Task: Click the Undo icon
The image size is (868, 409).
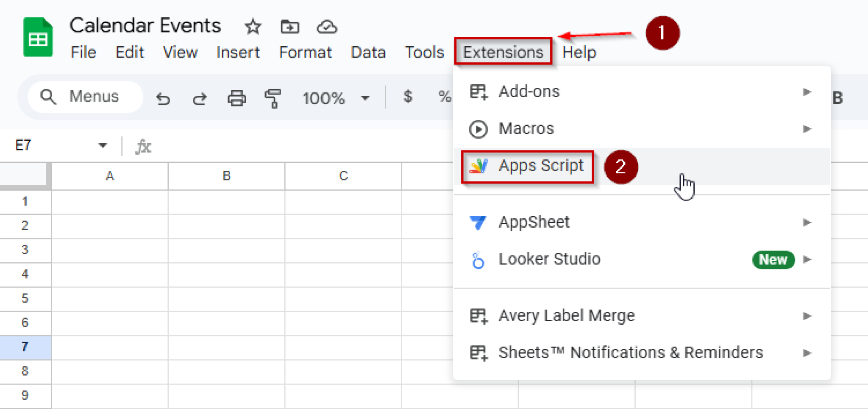Action: click(163, 97)
